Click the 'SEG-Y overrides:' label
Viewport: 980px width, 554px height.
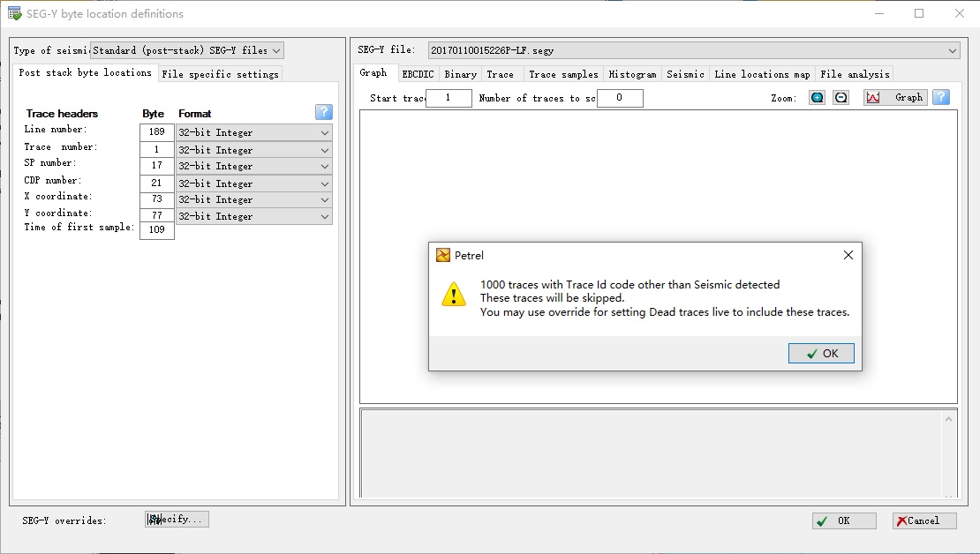(64, 520)
